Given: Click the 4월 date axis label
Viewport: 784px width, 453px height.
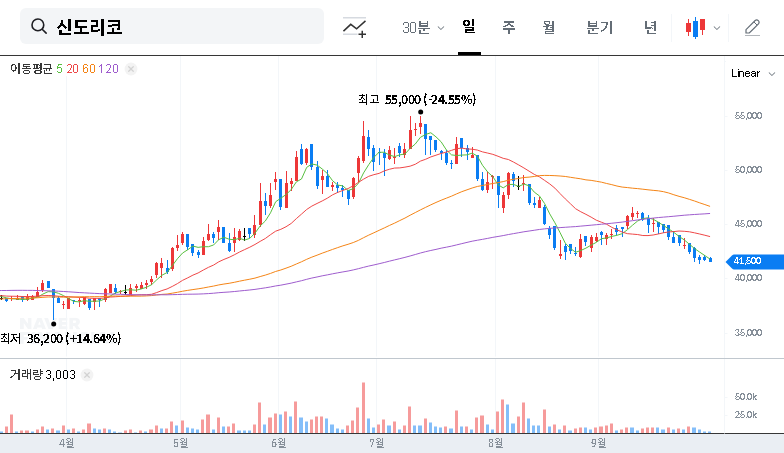Looking at the screenshot, I should [x=66, y=443].
